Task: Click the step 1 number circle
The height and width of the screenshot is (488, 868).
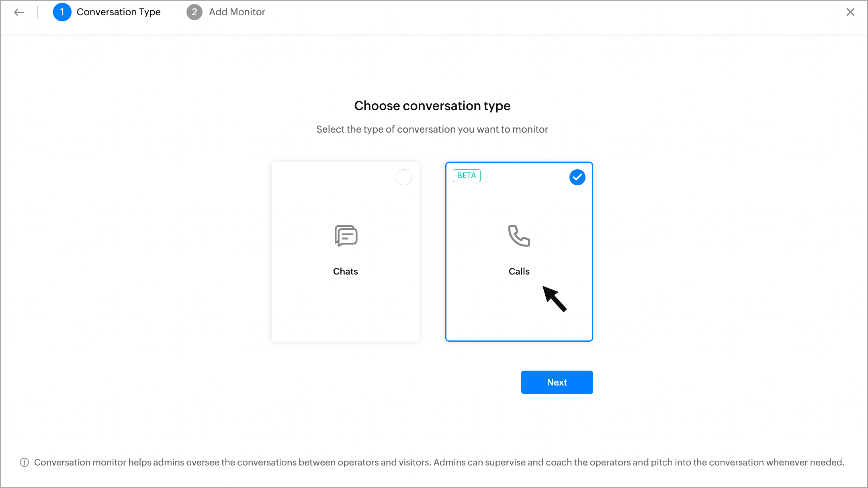Action: (62, 12)
